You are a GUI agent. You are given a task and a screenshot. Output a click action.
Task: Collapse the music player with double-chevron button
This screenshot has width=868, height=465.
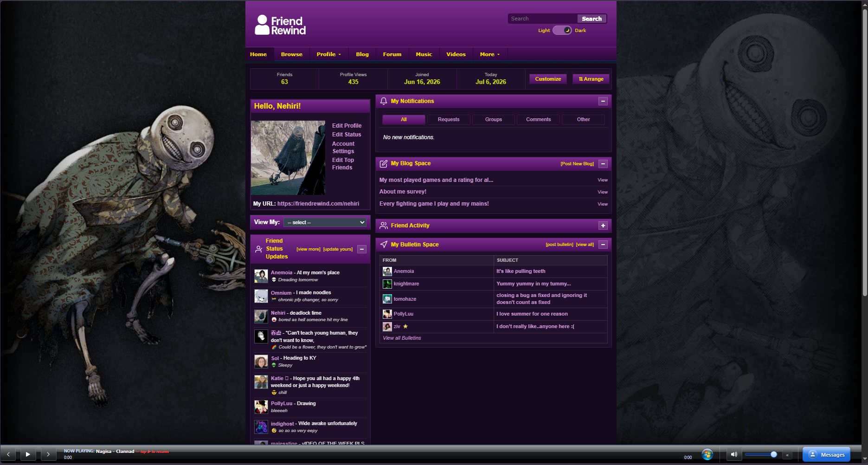(x=787, y=455)
